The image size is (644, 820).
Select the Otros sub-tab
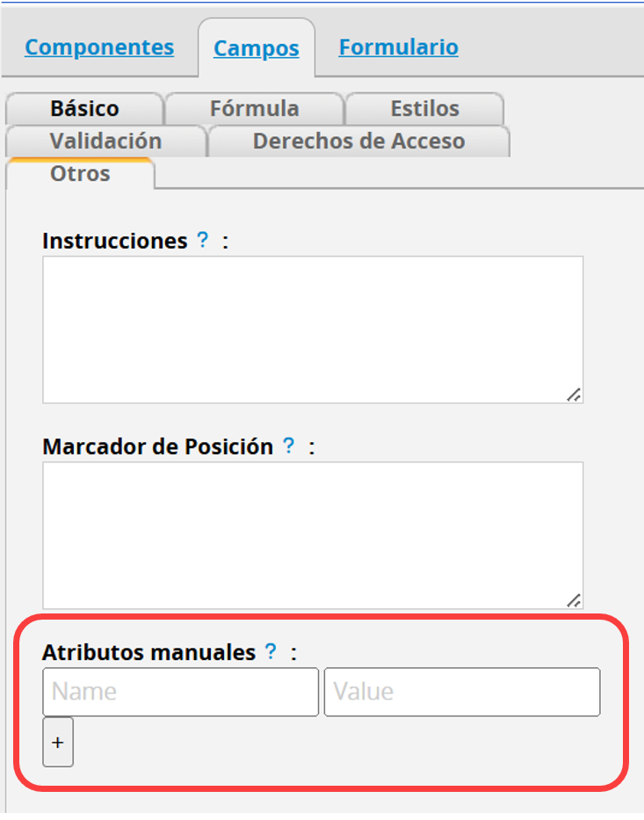tap(81, 174)
